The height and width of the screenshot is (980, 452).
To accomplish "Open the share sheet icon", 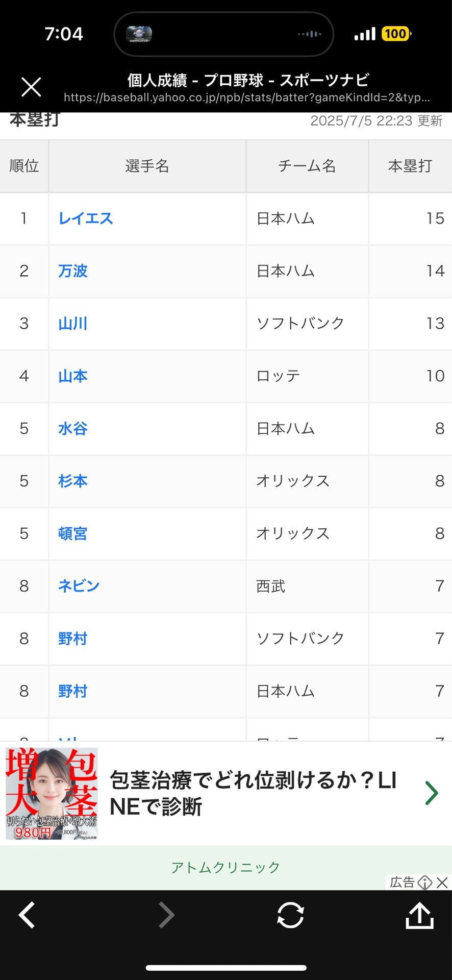I will [419, 915].
